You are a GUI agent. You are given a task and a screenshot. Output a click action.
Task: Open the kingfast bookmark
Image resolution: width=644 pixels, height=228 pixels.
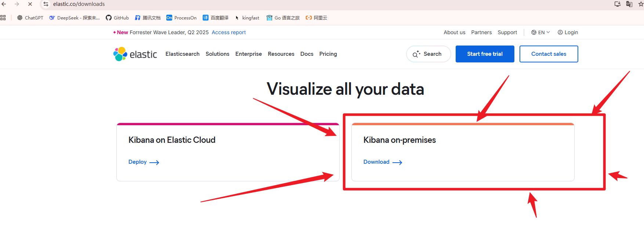pyautogui.click(x=247, y=18)
